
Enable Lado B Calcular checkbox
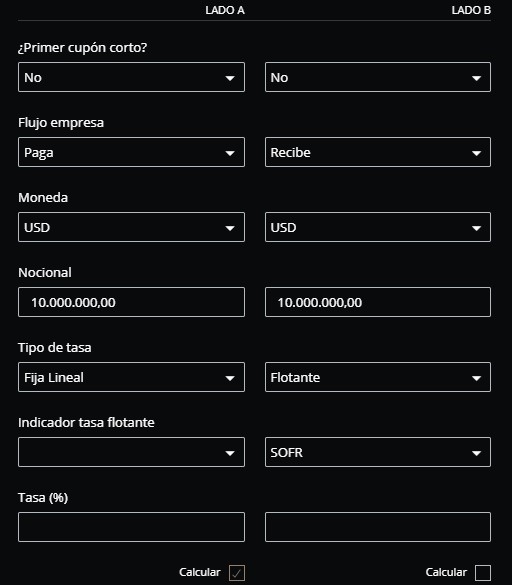coord(483,573)
